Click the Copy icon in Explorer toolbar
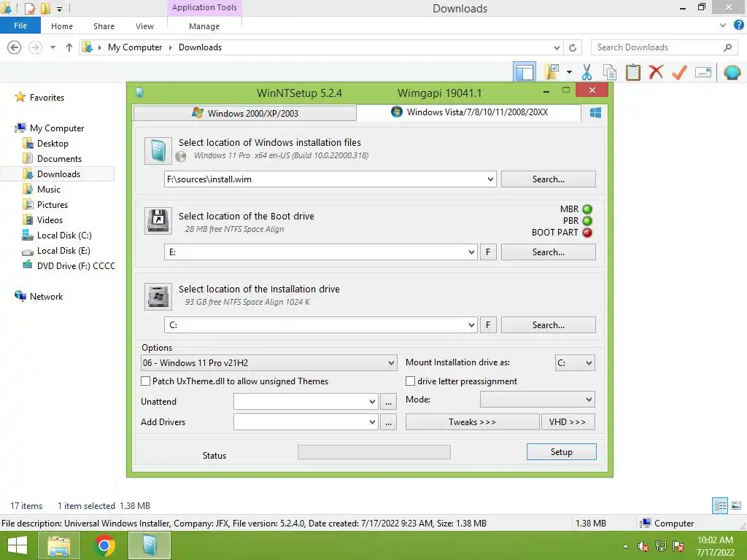 pyautogui.click(x=609, y=72)
